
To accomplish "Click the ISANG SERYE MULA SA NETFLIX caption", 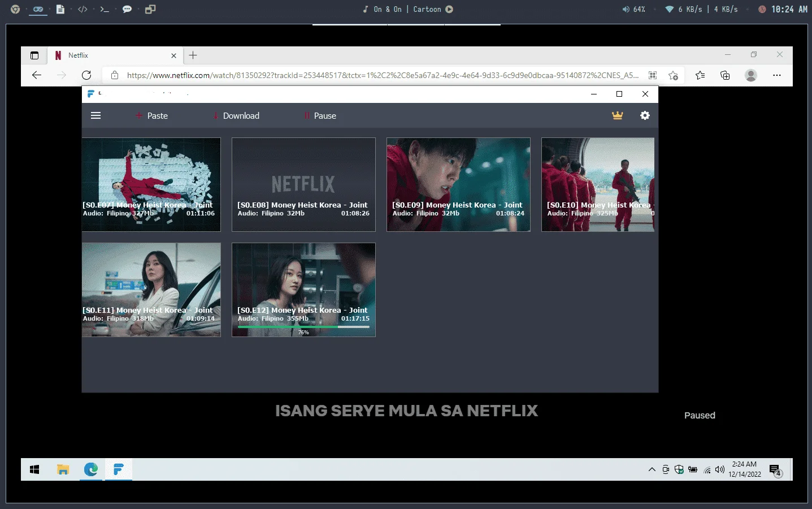I will click(406, 411).
